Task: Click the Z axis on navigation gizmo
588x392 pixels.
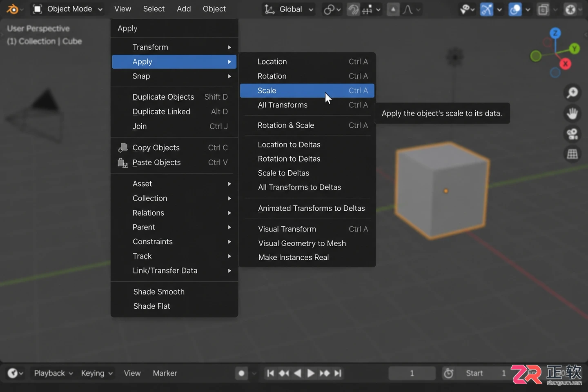Action: point(555,33)
